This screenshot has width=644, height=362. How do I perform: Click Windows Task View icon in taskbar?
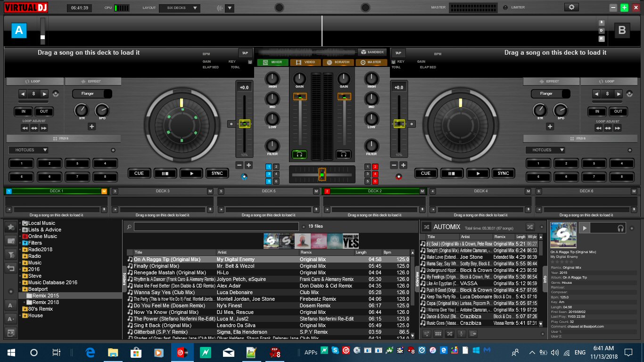pyautogui.click(x=56, y=352)
